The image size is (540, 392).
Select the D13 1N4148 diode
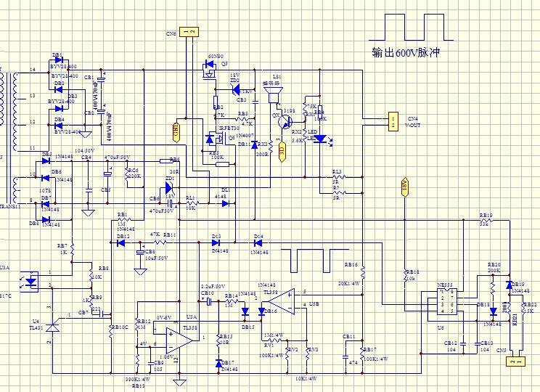pos(216,242)
